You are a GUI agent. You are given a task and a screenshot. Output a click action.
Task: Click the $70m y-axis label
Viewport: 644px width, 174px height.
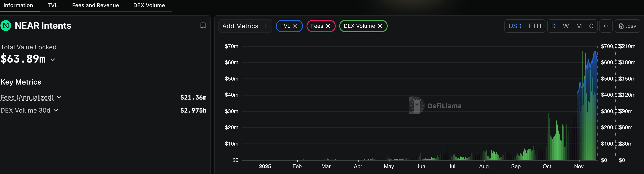(x=231, y=46)
